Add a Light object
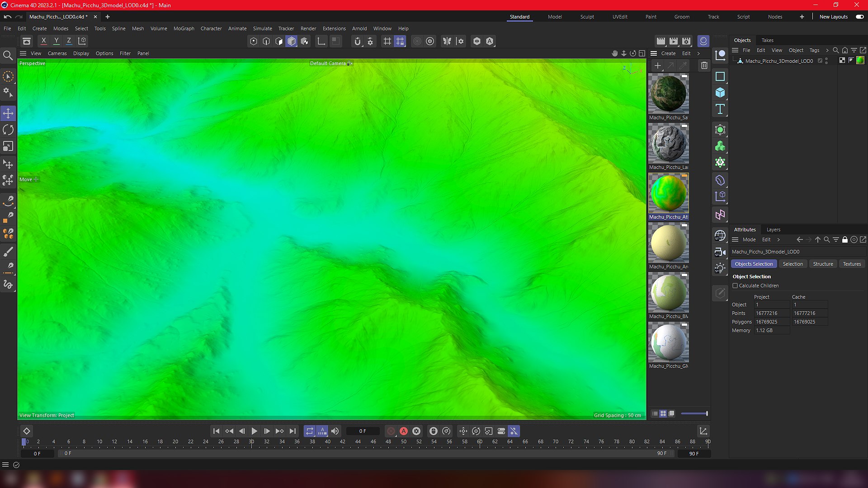This screenshot has height=488, width=868. pyautogui.click(x=720, y=268)
